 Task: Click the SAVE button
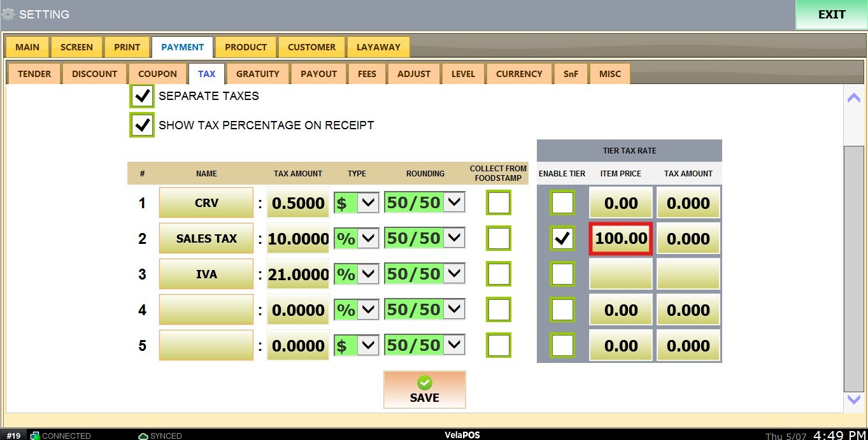[425, 390]
